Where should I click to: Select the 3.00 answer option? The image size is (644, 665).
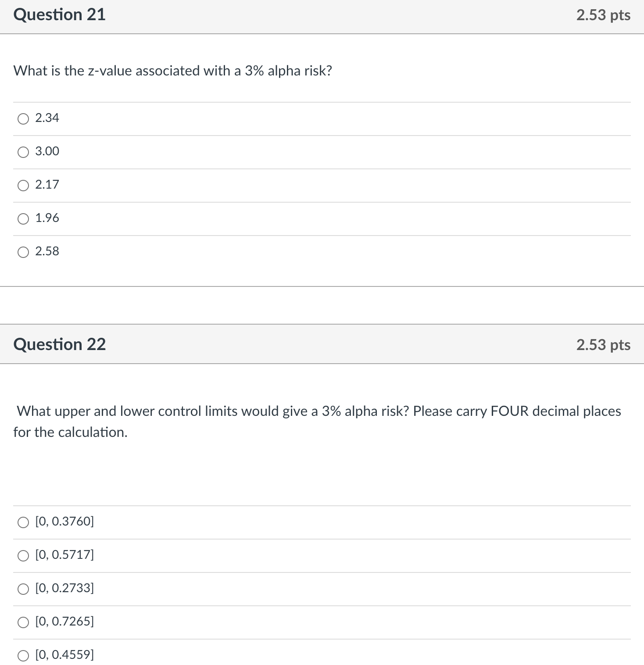(23, 152)
